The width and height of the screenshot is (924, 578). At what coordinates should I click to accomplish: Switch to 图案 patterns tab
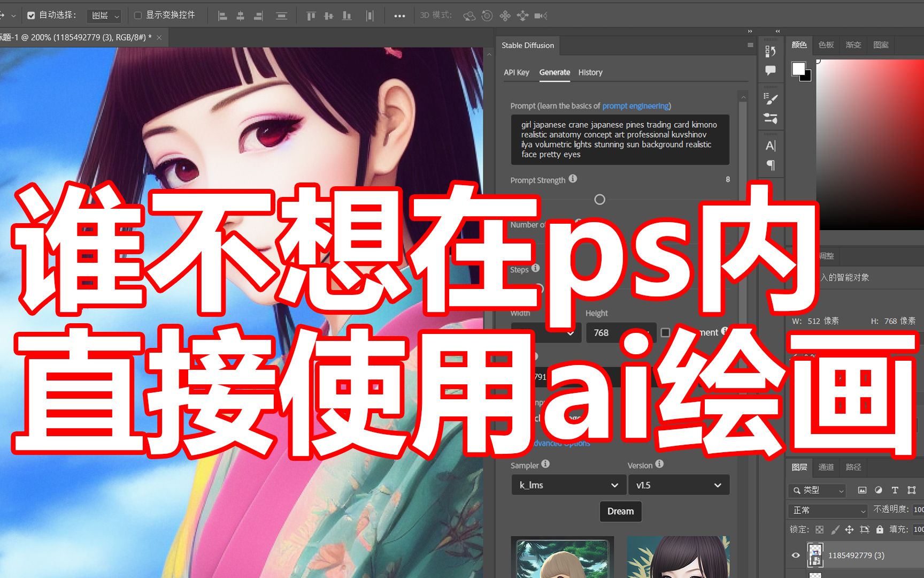881,45
